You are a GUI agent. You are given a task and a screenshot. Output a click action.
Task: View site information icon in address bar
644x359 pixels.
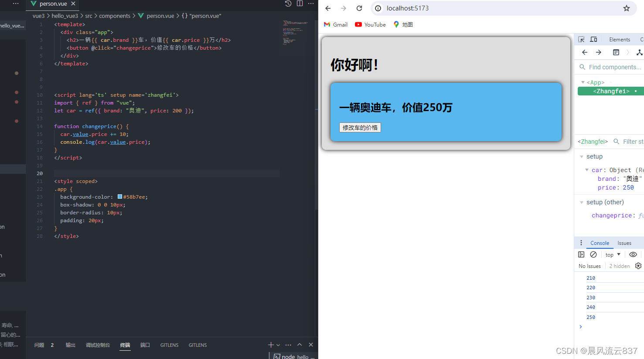coord(378,8)
